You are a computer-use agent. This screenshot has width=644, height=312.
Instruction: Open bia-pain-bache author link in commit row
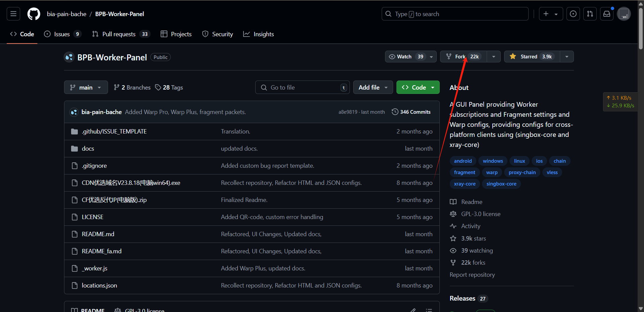tap(101, 112)
